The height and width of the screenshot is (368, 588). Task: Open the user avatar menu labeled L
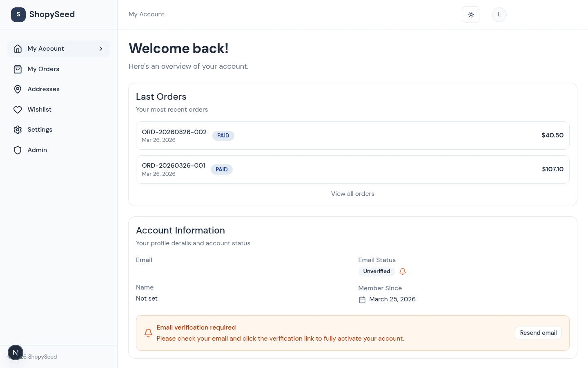(x=499, y=14)
